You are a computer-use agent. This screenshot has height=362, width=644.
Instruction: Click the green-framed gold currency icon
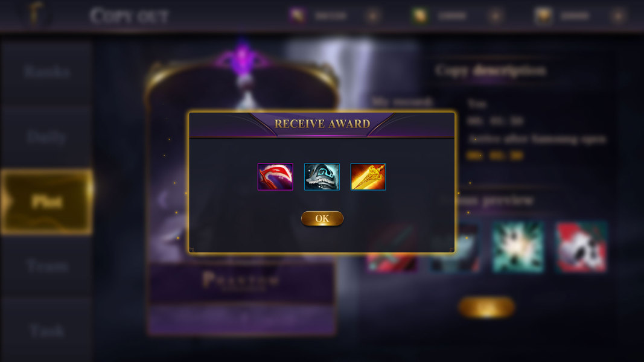pos(419,16)
